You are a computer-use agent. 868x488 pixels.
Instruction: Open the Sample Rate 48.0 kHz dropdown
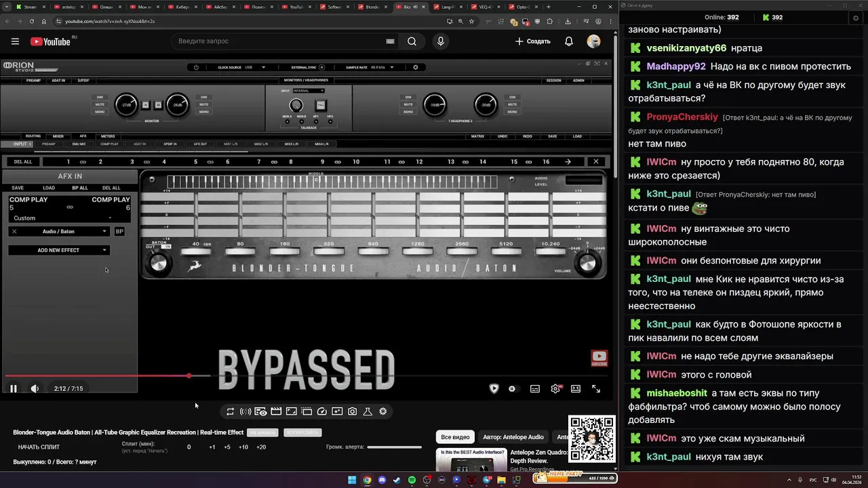point(382,67)
